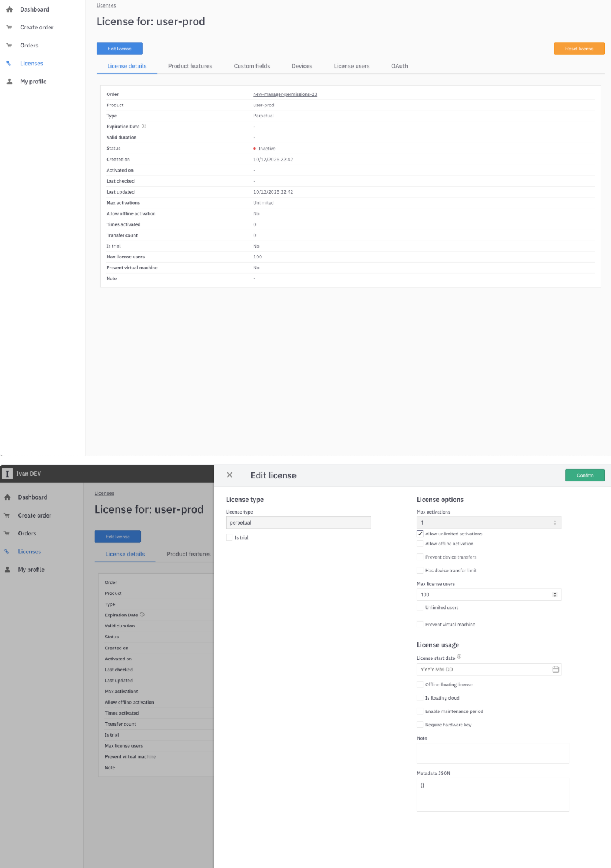Click Max license users stepper arrows
Image resolution: width=611 pixels, height=868 pixels.
point(555,594)
